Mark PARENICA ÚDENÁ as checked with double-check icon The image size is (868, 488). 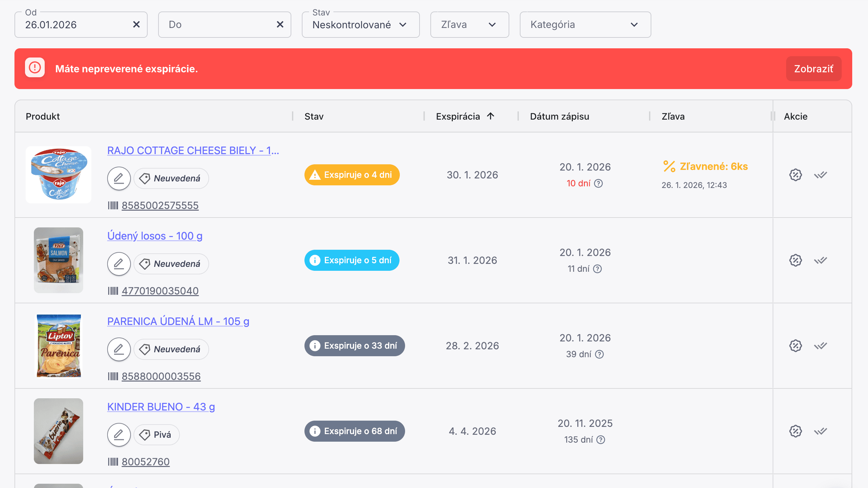click(820, 345)
